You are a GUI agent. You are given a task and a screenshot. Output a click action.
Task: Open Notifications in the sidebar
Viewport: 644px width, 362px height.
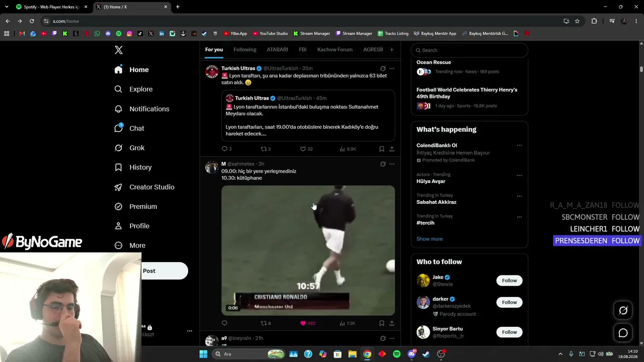[141, 109]
